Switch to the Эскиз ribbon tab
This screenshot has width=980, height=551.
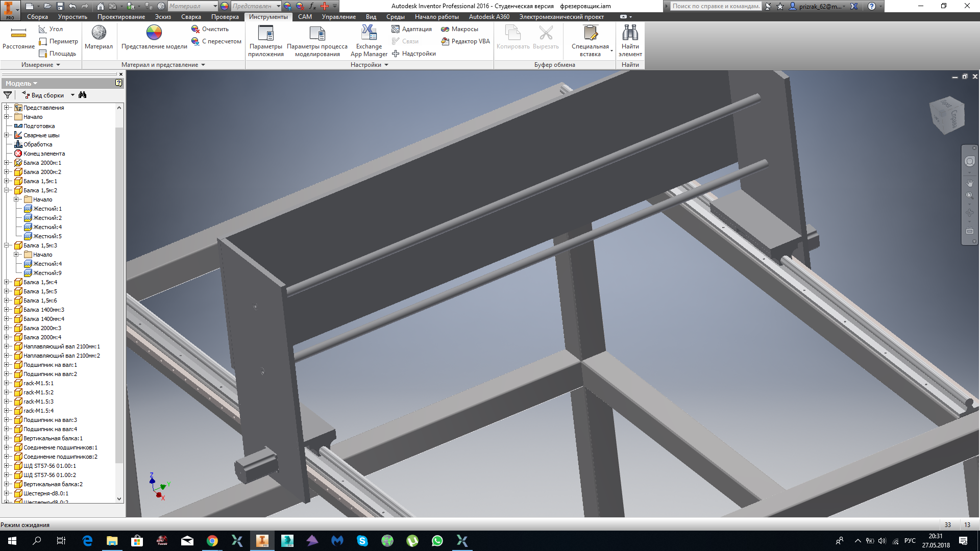click(163, 17)
